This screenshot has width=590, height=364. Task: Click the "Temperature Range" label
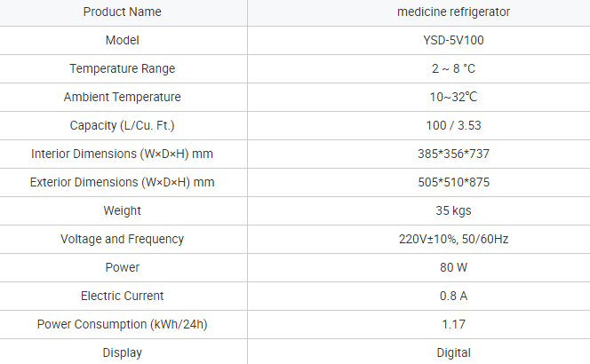[x=123, y=68]
